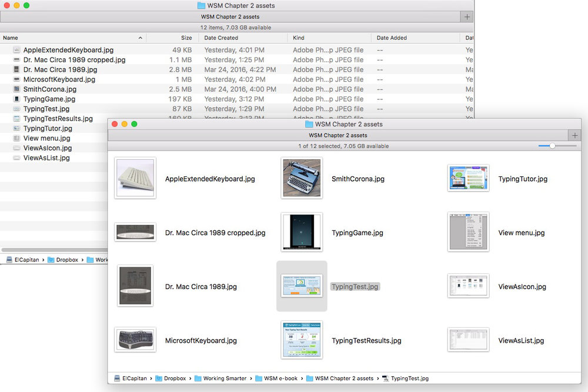Select SmithCorona.jpg typewriter thumbnail
The image size is (588, 392).
coord(302,178)
